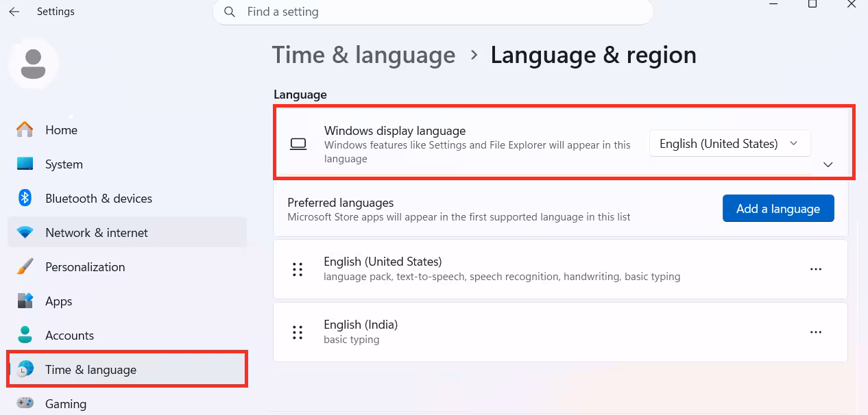The height and width of the screenshot is (415, 868).
Task: Navigate to Apps settings
Action: (x=127, y=301)
